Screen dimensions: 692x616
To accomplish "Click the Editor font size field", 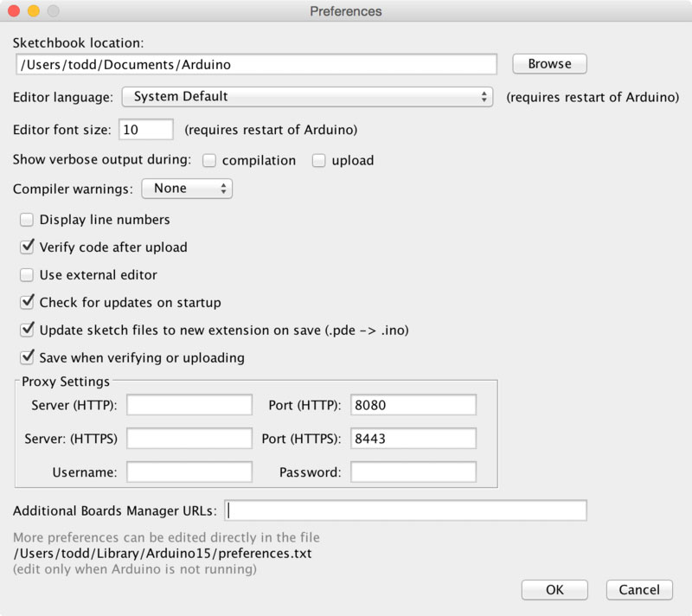I will coord(145,129).
